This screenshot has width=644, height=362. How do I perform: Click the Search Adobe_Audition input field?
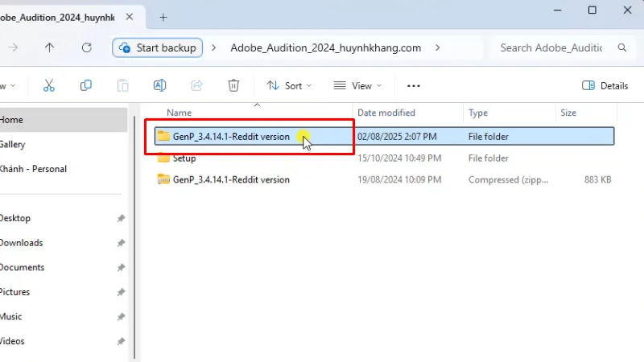pyautogui.click(x=551, y=47)
